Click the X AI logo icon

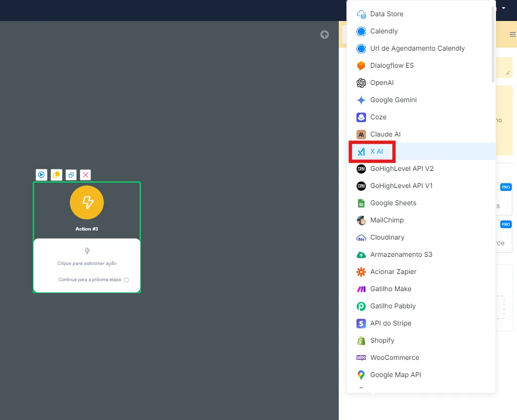(361, 151)
